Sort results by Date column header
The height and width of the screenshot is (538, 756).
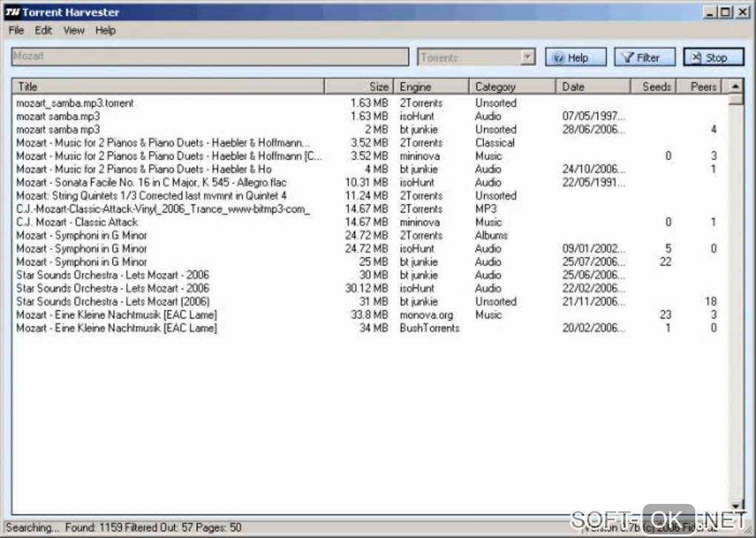pos(593,86)
